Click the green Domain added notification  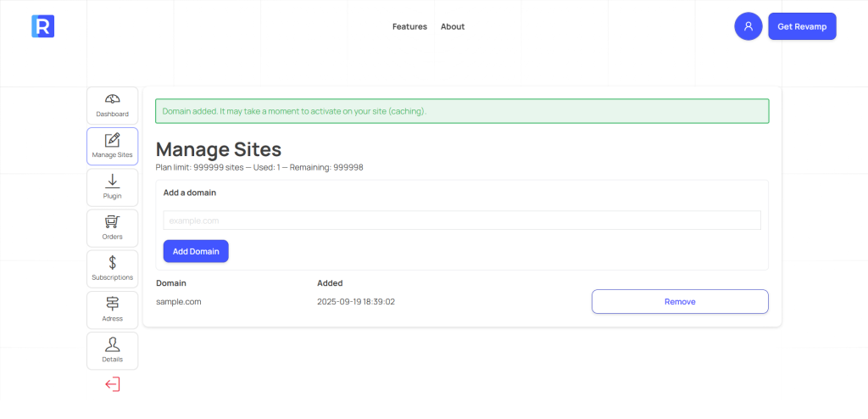[462, 111]
